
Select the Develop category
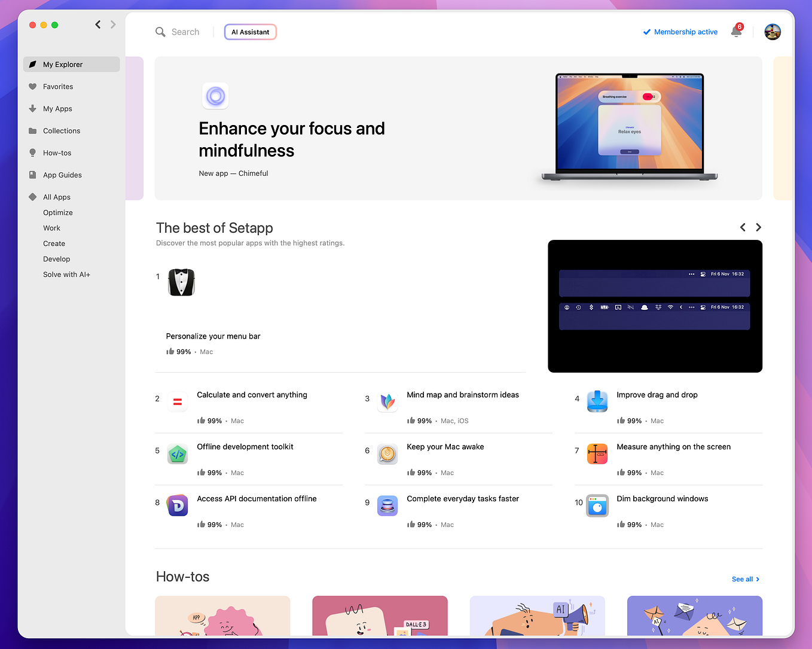pyautogui.click(x=56, y=260)
